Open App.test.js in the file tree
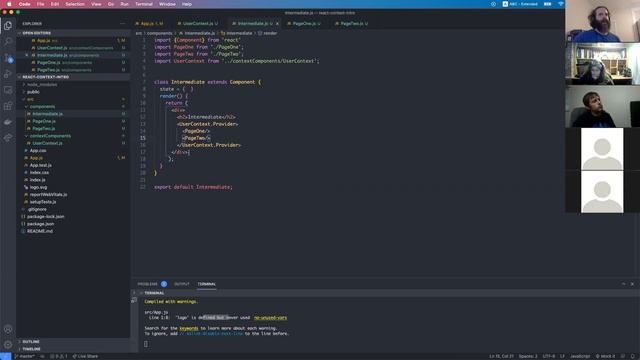Viewport: 640px width, 360px height. click(x=73, y=165)
